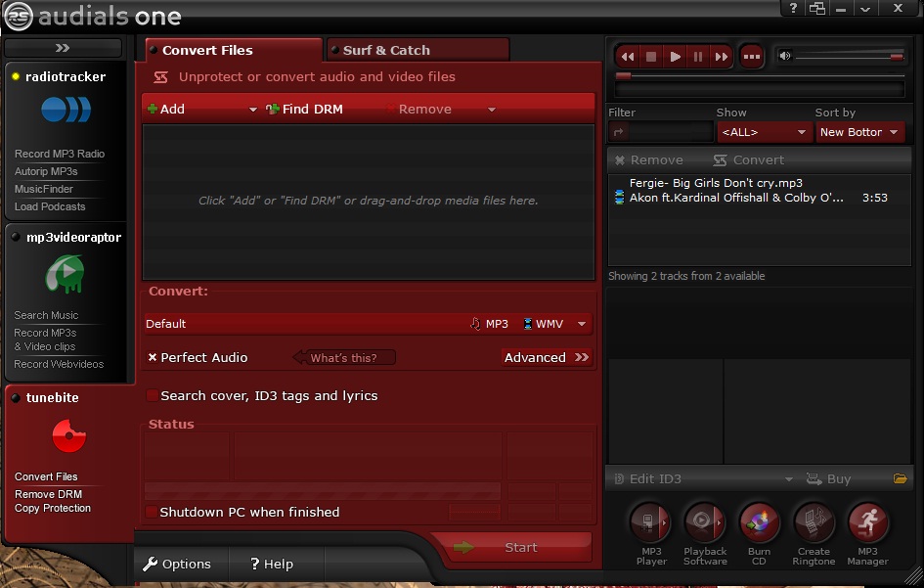Click Convert above the track list

tap(748, 159)
